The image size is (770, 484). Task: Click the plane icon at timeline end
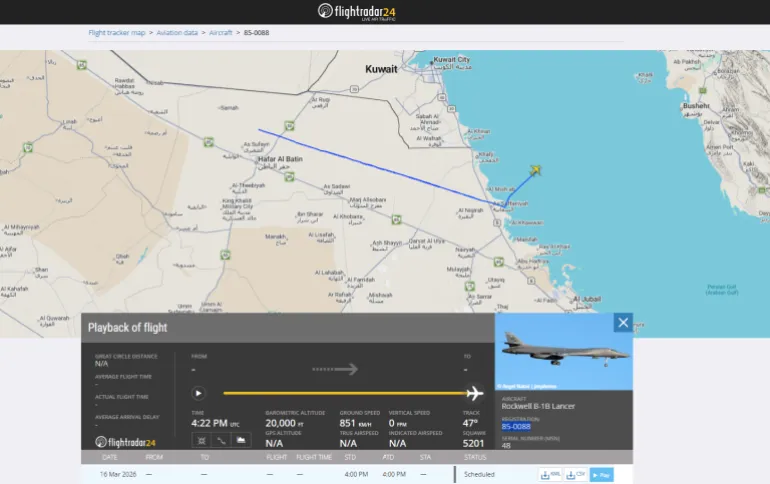[x=475, y=393]
